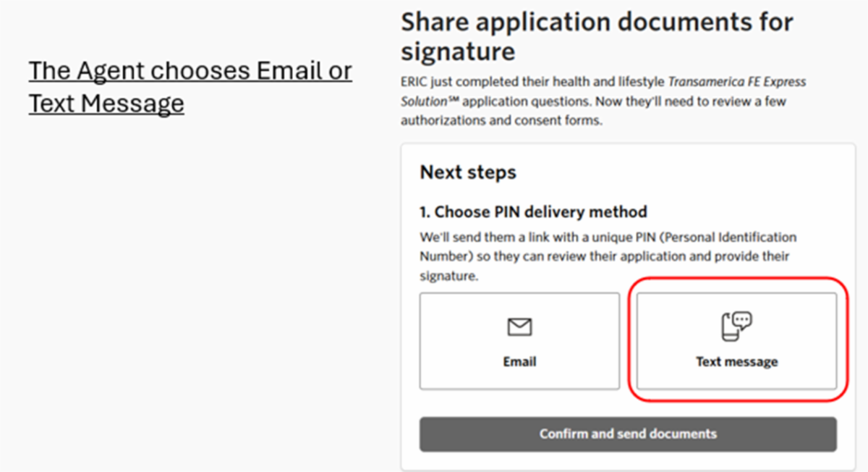Click the underlined "Text Message" second line
Viewport: 868px width, 472px height.
tap(106, 104)
